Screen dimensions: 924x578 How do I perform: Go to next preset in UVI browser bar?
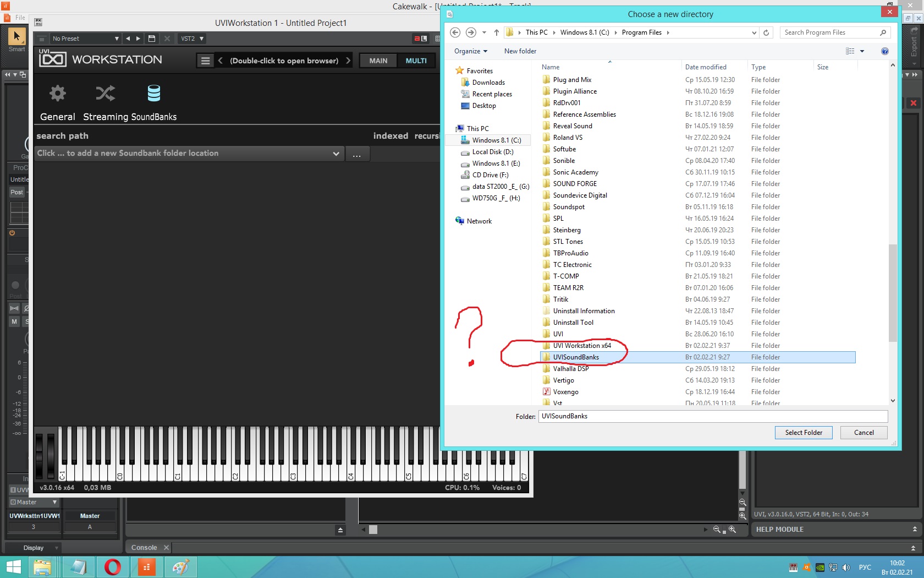[x=348, y=61]
